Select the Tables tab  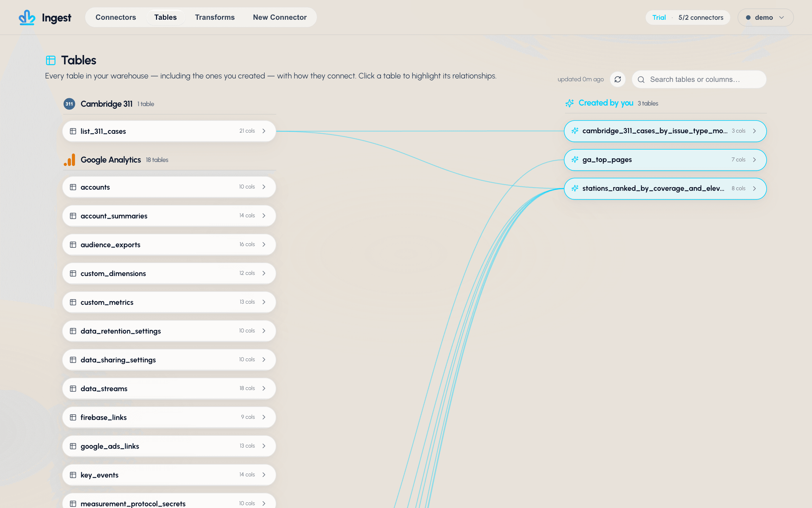click(x=166, y=17)
